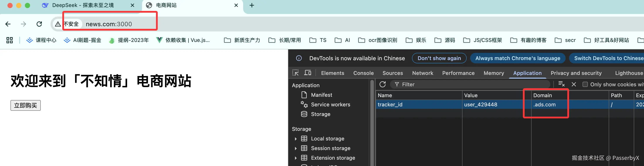
Task: Expand Session storage tree item
Action: coord(295,149)
